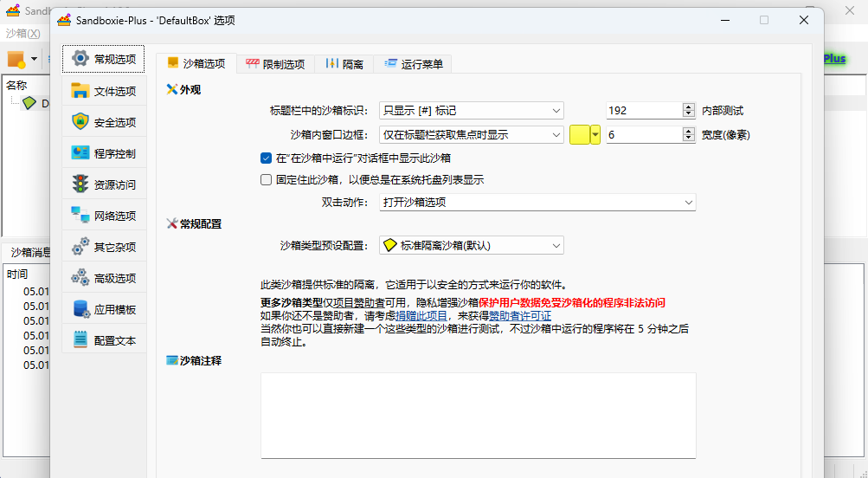This screenshot has width=868, height=478.
Task: Open 网络选项 section
Action: 104,216
